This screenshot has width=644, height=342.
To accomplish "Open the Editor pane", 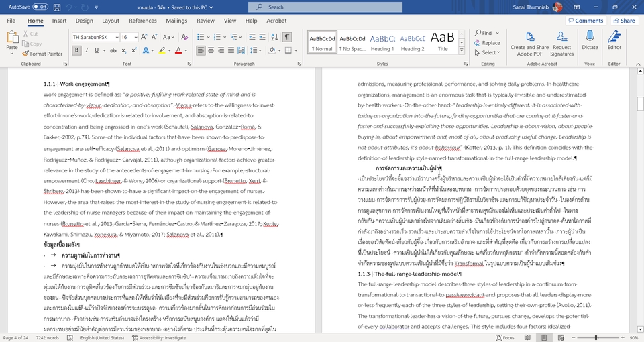I will (x=614, y=40).
